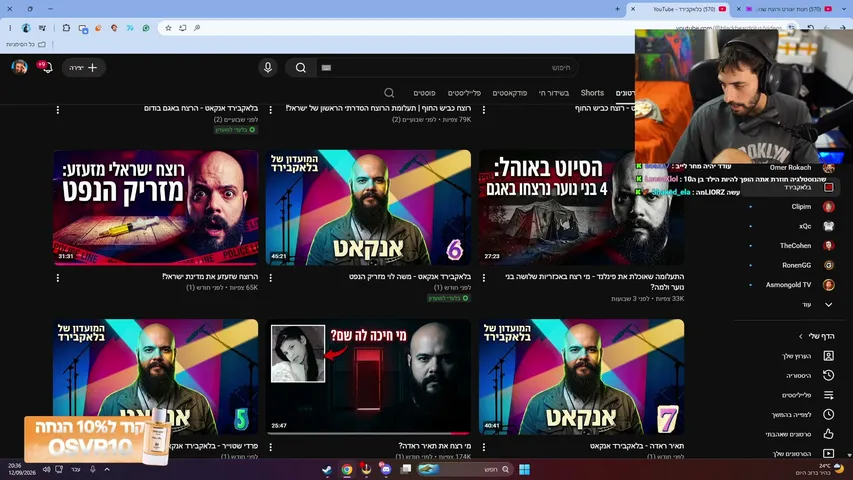853x480 pixels.
Task: Click the zoom magnifier icon in address bar
Action: (197, 28)
